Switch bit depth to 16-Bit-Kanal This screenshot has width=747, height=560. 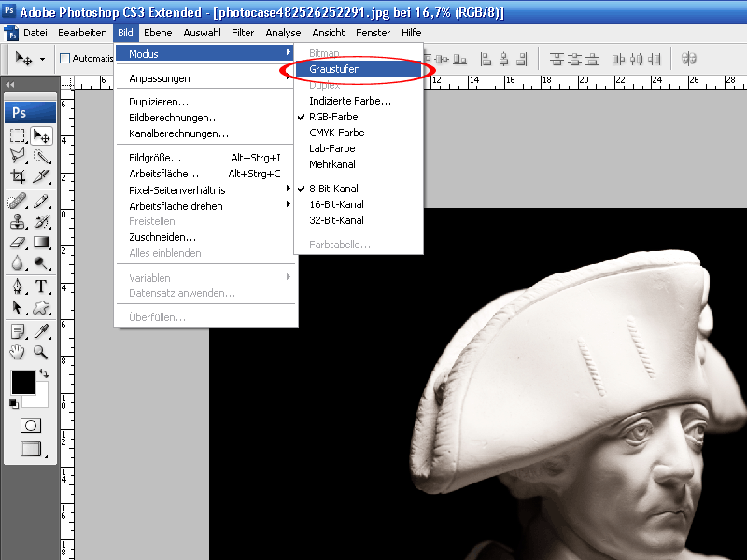pyautogui.click(x=336, y=204)
